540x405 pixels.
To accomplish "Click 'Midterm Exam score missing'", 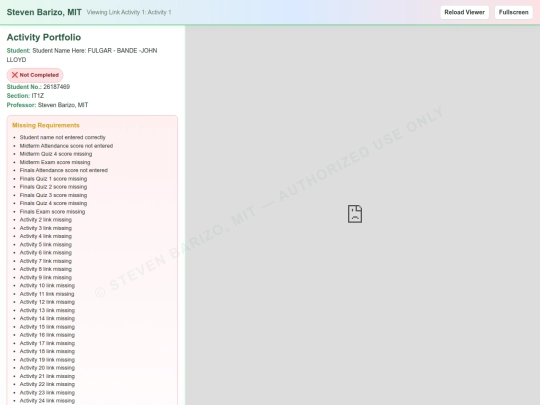I will [x=55, y=162].
